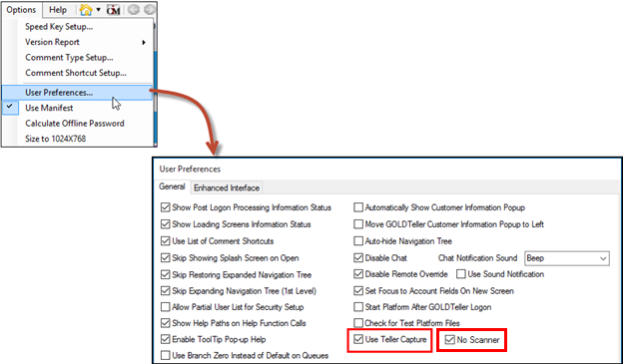This screenshot has width=623, height=364.
Task: Toggle Use List of Comment Shortcuts
Action: pos(166,241)
